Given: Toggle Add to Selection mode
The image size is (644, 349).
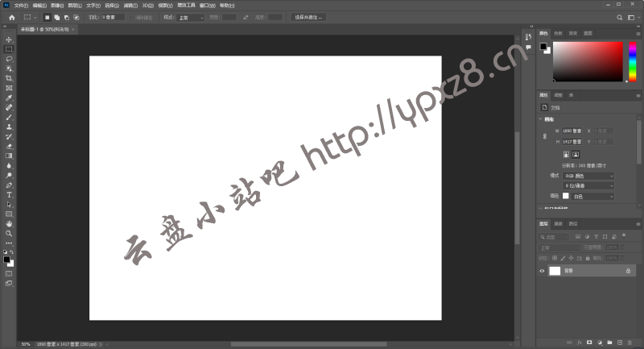Looking at the screenshot, I should coord(56,17).
